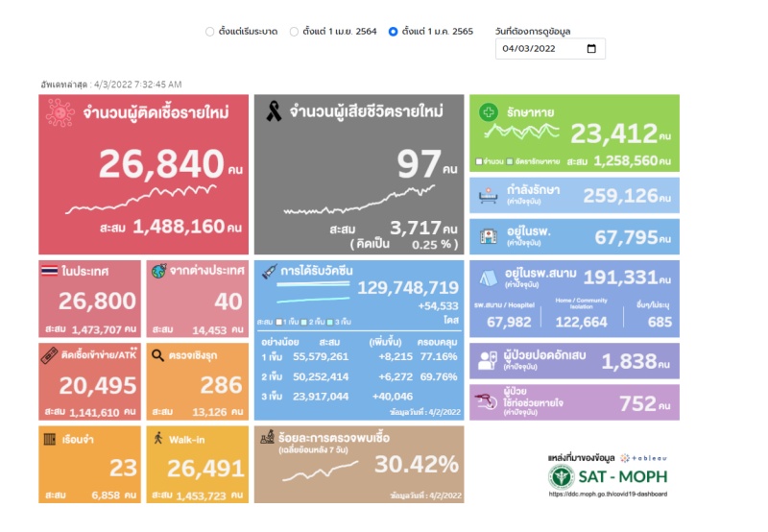The image size is (768, 532).
Task: Click the virus icon on new cases card
Action: click(60, 113)
